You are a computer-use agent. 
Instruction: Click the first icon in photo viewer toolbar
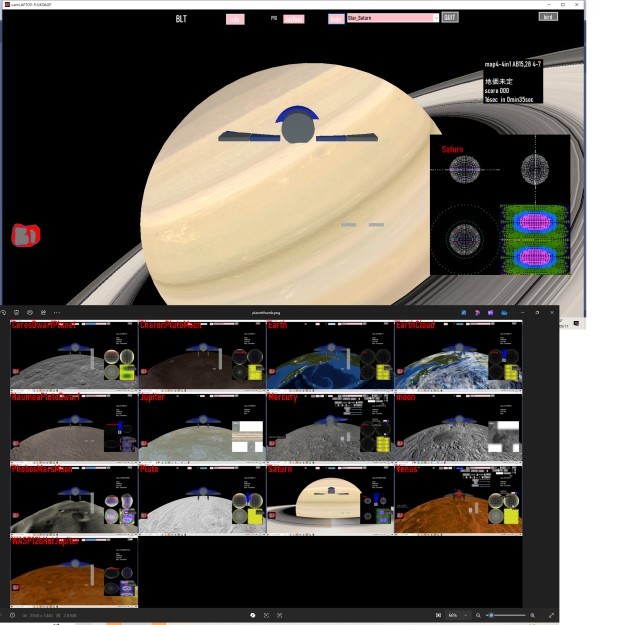pos(5,313)
